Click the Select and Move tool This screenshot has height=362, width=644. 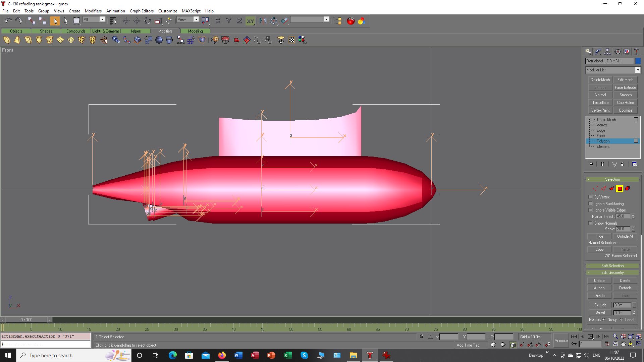tap(126, 21)
